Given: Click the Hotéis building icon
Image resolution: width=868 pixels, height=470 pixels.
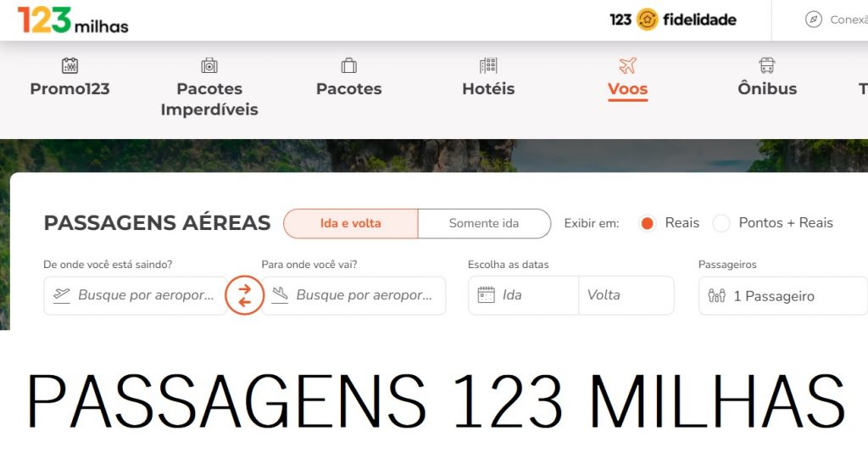Looking at the screenshot, I should point(488,65).
